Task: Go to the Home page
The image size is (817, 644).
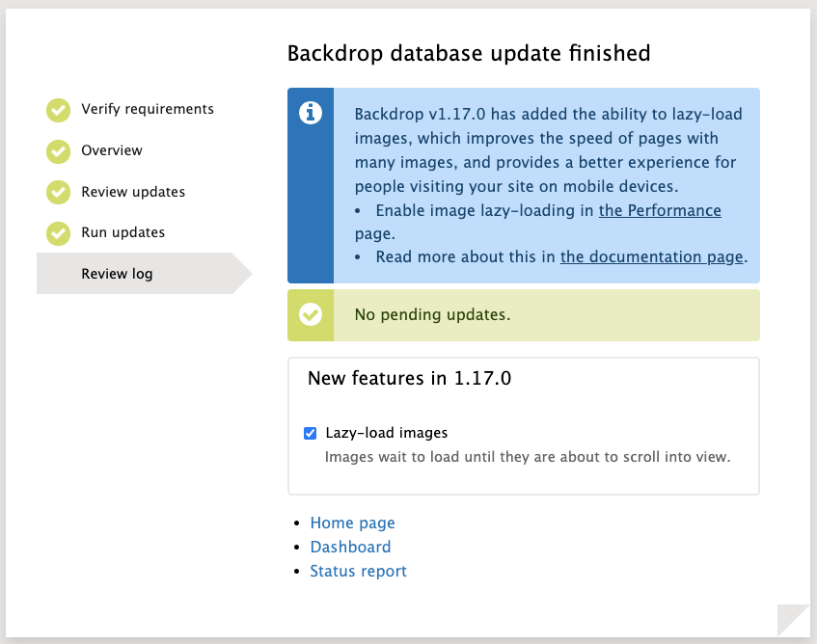Action: coord(352,523)
